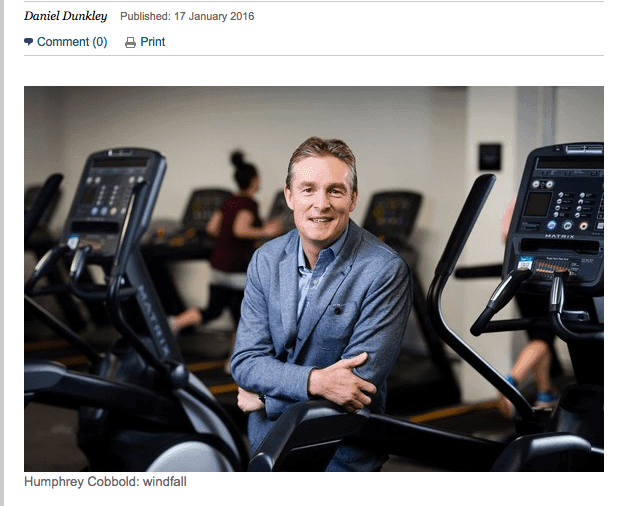
Task: Click the left elliptical's control console
Action: [115, 197]
